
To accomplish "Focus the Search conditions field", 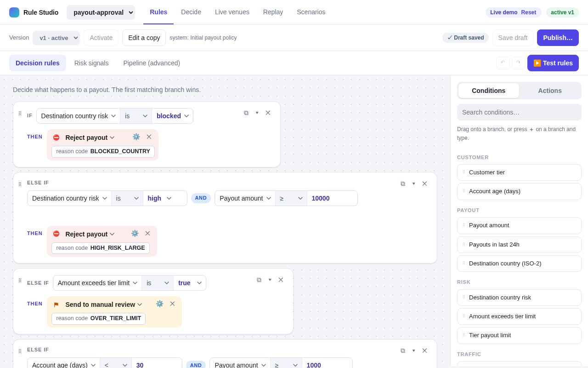I will [x=519, y=112].
